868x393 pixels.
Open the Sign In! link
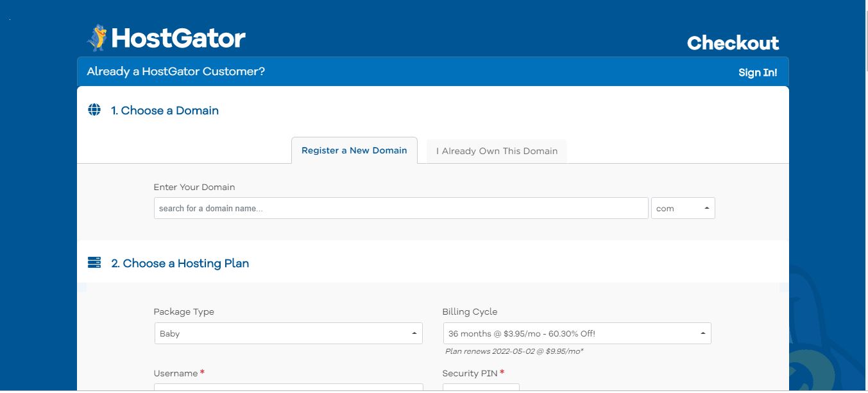(x=758, y=73)
